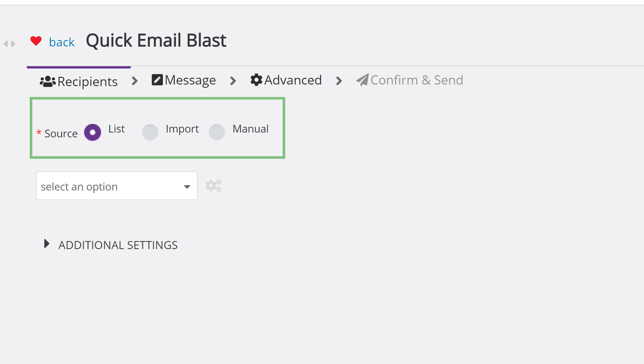This screenshot has height=364, width=644.
Task: Click the Message pencil edit icon
Action: (157, 80)
